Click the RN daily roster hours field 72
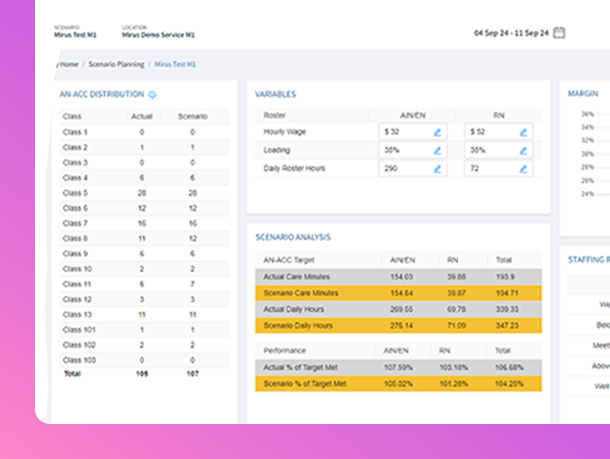Viewport: 610px width, 459px height. (x=499, y=168)
